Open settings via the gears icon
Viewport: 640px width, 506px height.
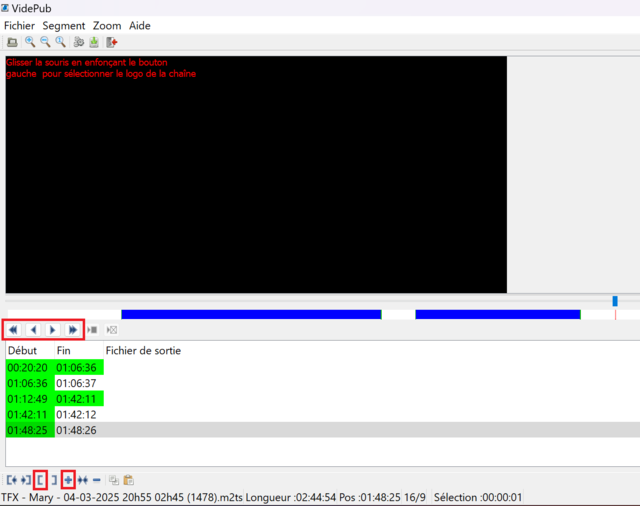[78, 42]
